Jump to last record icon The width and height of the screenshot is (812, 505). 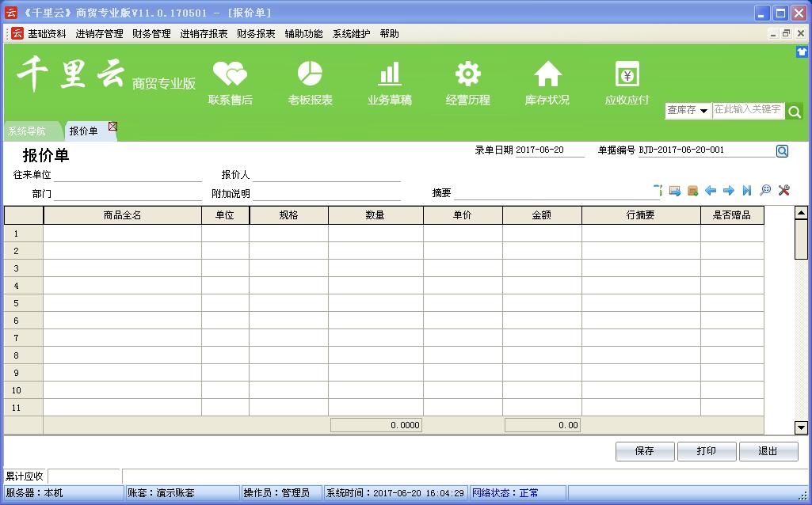pyautogui.click(x=747, y=191)
